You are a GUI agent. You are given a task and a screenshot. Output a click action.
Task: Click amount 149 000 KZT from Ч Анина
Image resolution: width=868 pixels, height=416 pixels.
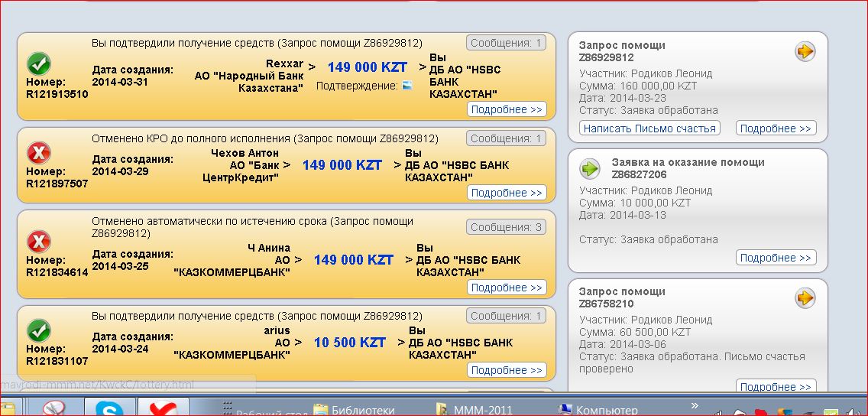click(354, 259)
